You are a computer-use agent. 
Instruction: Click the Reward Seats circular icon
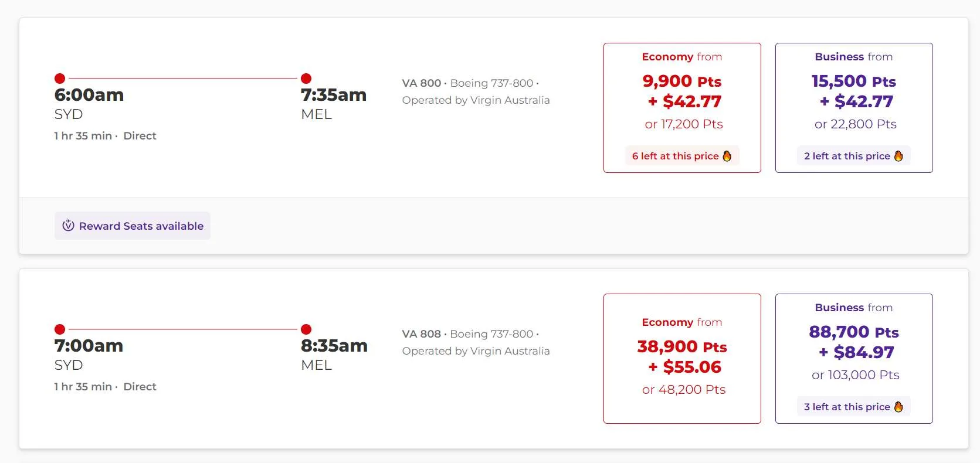point(69,226)
